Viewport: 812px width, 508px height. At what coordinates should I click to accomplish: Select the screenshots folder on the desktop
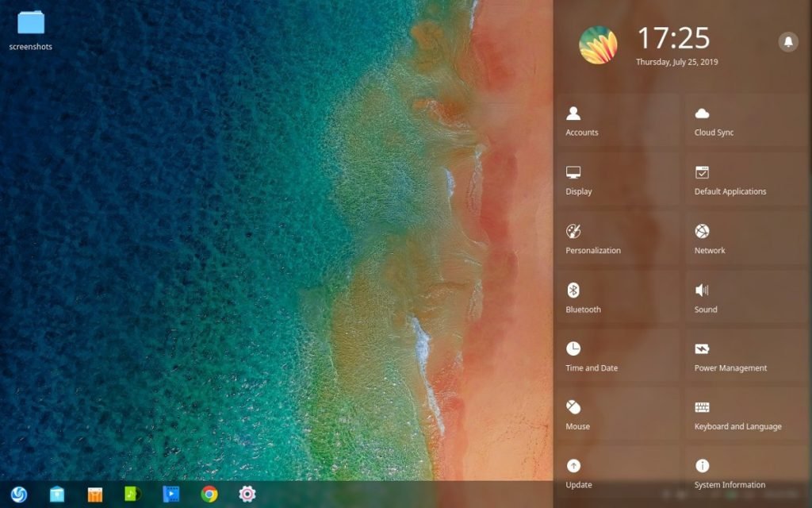(x=31, y=31)
